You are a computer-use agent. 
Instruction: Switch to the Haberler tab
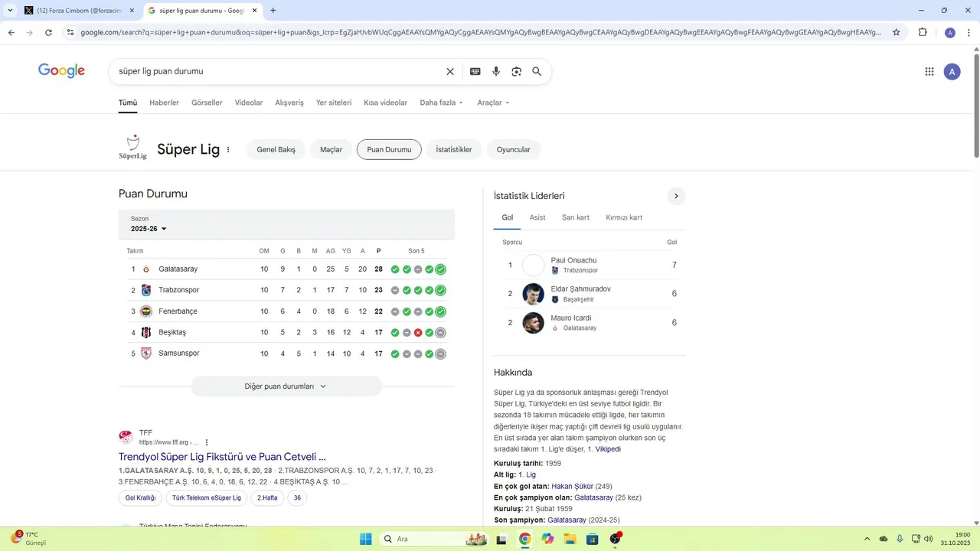pos(164,103)
